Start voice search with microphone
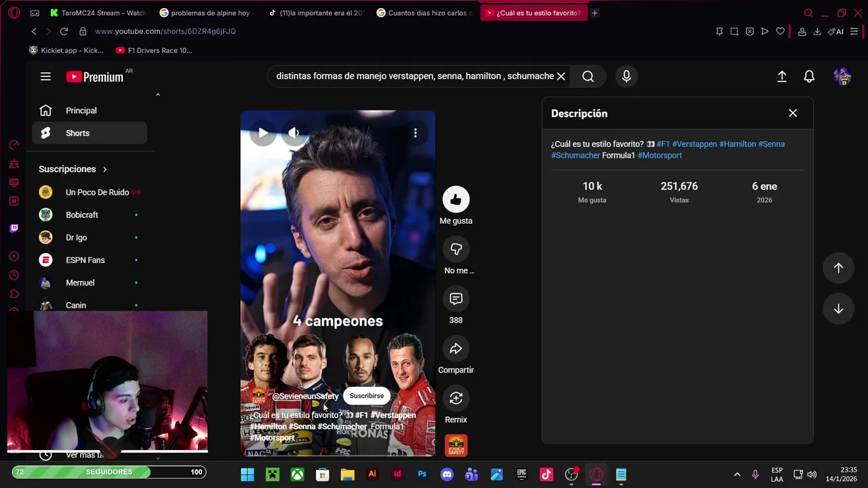The image size is (868, 488). (x=627, y=76)
